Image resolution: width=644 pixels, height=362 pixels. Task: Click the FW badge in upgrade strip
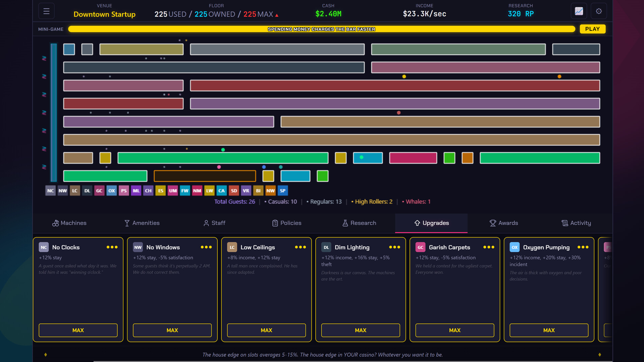(x=185, y=191)
